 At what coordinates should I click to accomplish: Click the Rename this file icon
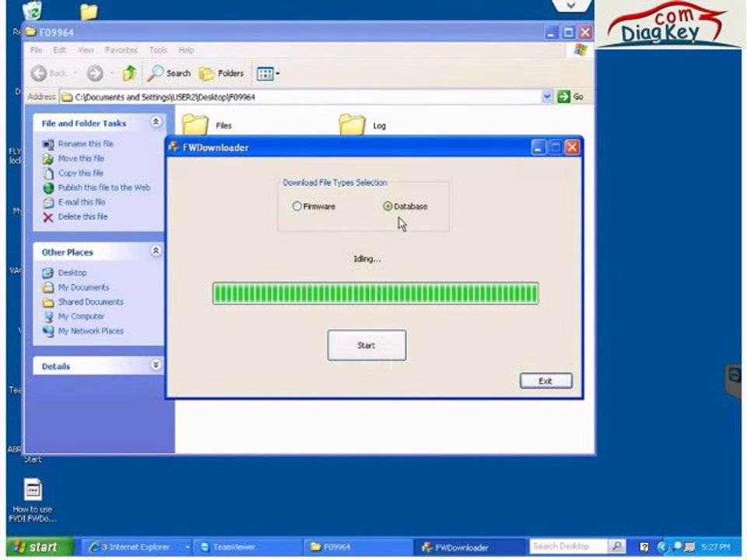point(48,144)
